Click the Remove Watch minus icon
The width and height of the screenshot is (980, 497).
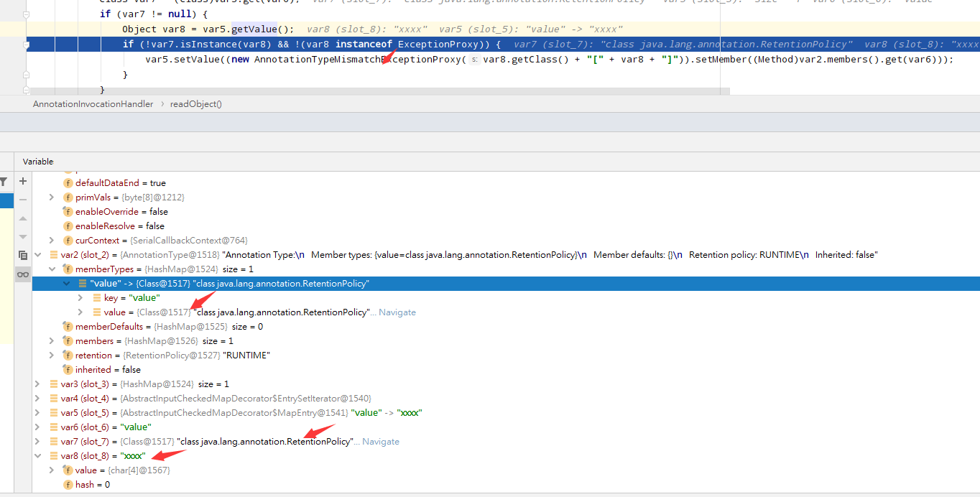tap(23, 200)
